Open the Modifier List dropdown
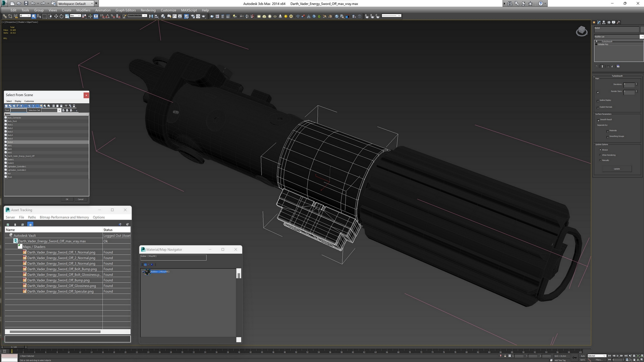The width and height of the screenshot is (644, 362). coord(619,37)
